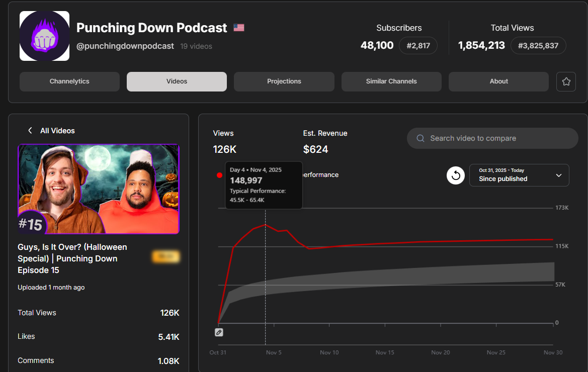Switch to the Projections tab

pos(284,81)
